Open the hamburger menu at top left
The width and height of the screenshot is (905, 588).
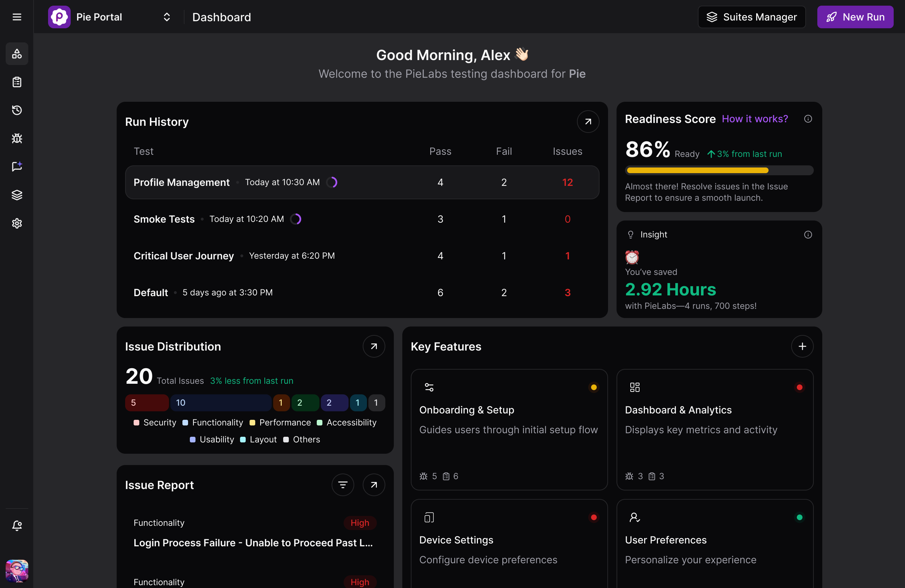(x=17, y=17)
